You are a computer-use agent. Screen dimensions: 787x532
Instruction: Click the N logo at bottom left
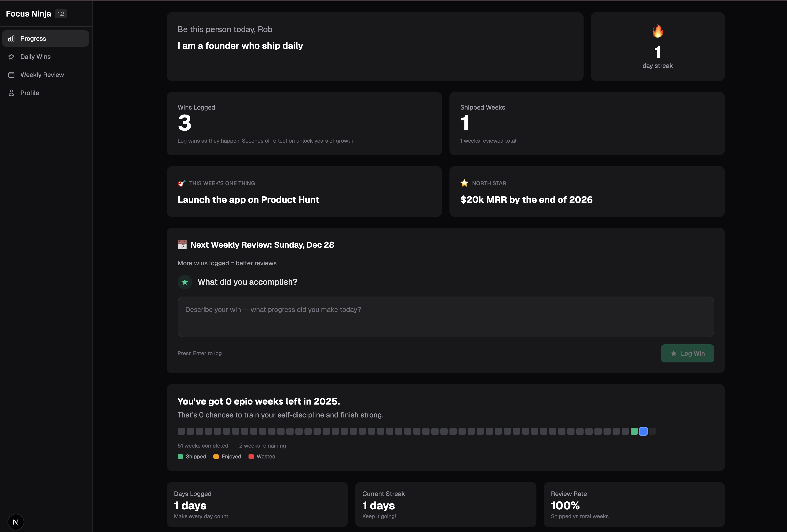pyautogui.click(x=16, y=522)
